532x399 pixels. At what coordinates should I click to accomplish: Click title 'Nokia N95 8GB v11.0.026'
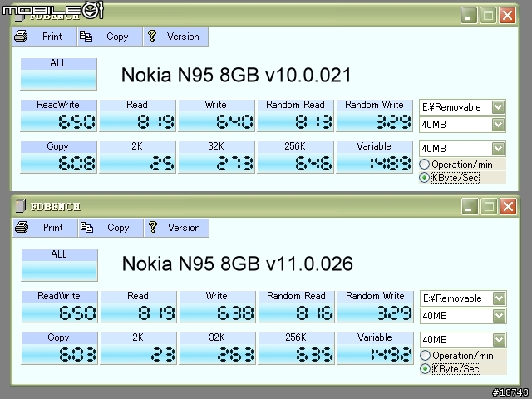pos(238,264)
